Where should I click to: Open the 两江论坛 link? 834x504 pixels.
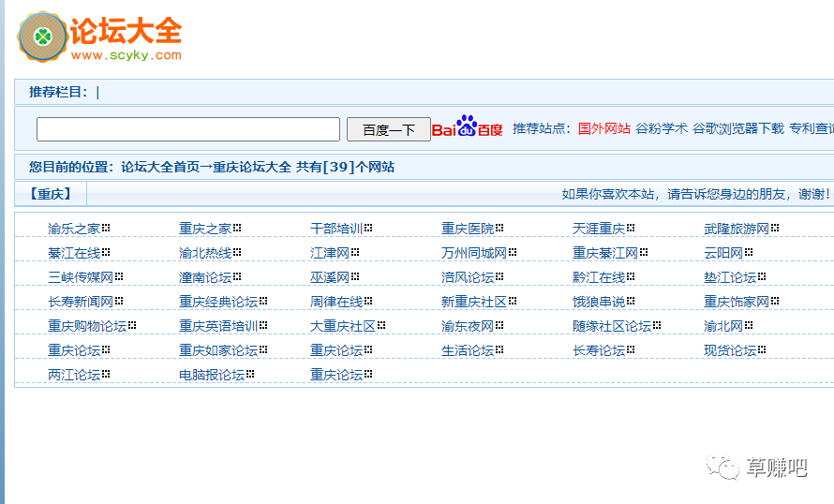click(74, 375)
